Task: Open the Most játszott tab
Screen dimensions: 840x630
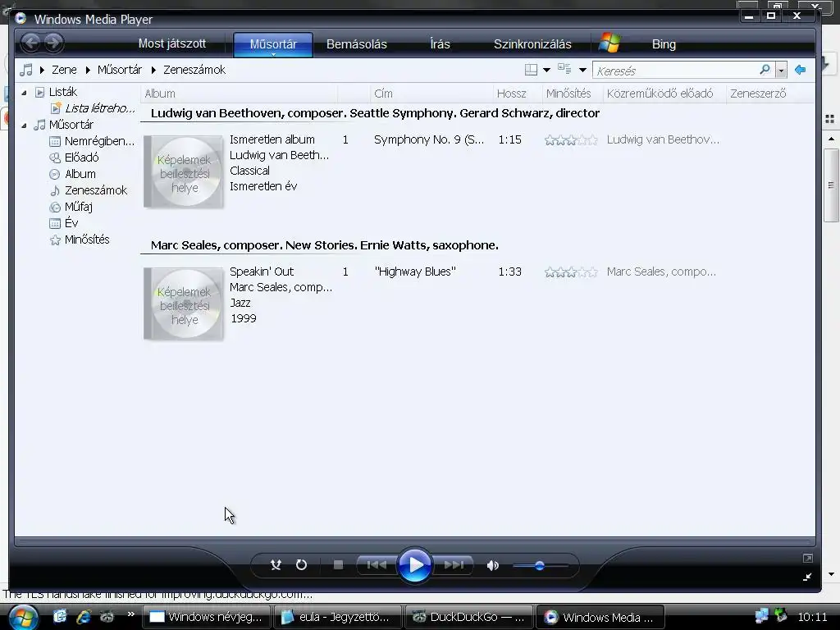Action: tap(172, 44)
